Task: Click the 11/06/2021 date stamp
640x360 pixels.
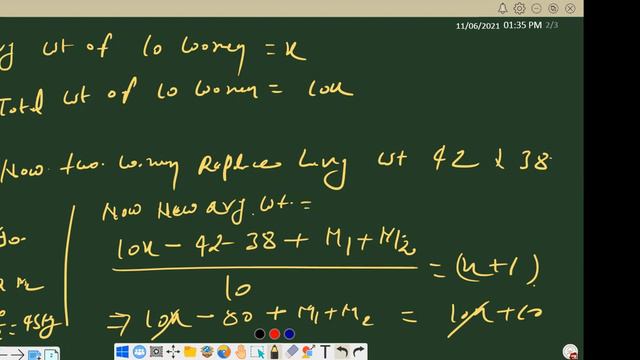Action: tap(478, 26)
